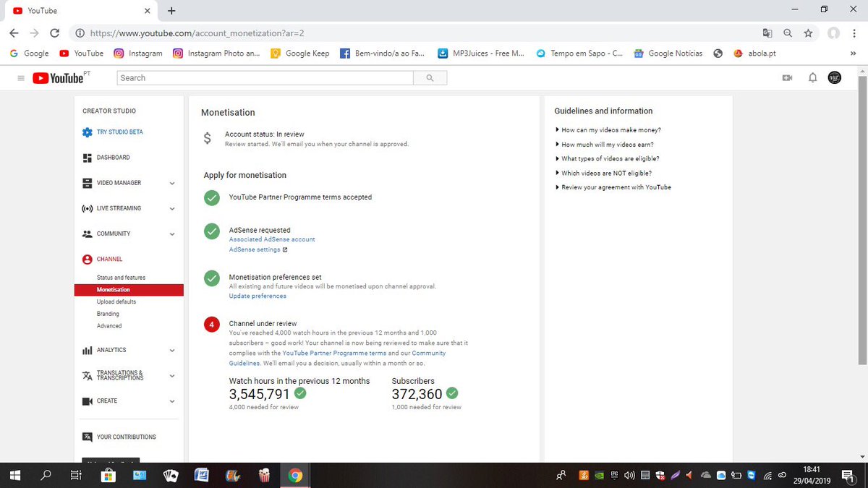Bookmark this page with star icon
The width and height of the screenshot is (868, 488).
tap(808, 33)
